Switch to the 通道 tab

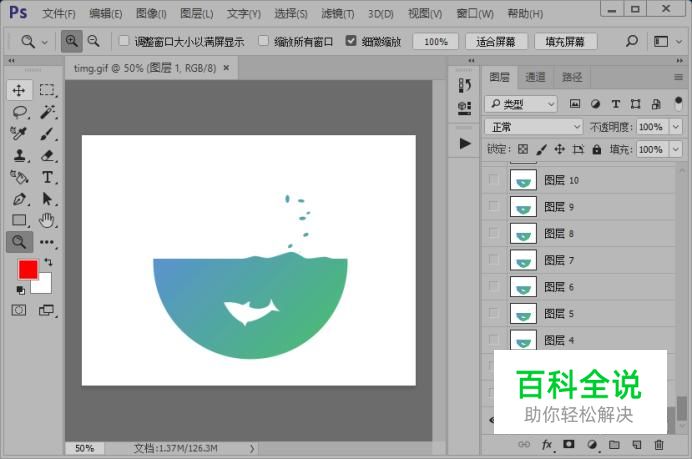tap(535, 77)
